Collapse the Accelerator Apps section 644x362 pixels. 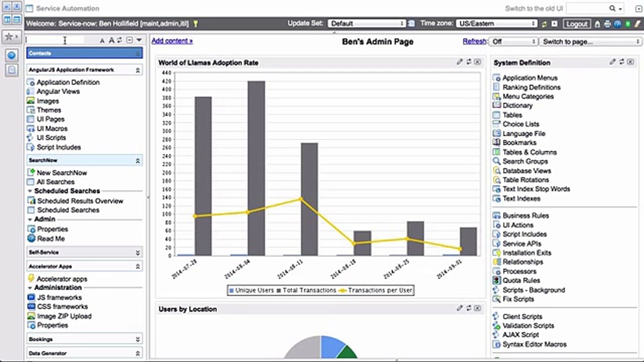[137, 266]
